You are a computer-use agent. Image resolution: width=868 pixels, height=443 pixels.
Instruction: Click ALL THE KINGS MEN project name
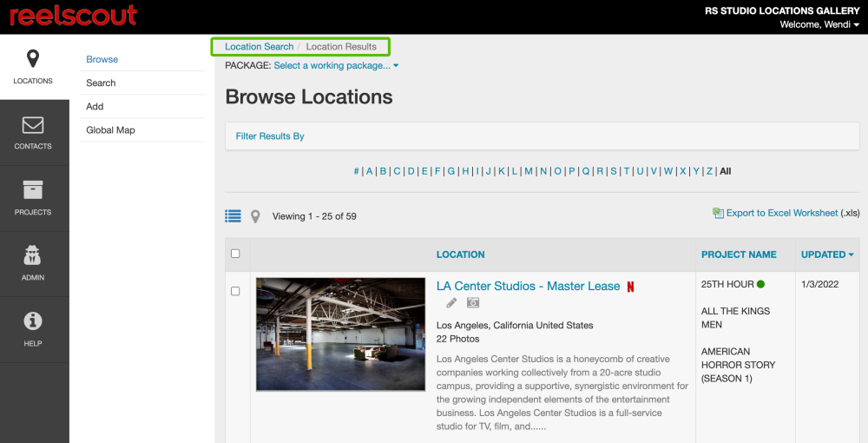736,318
